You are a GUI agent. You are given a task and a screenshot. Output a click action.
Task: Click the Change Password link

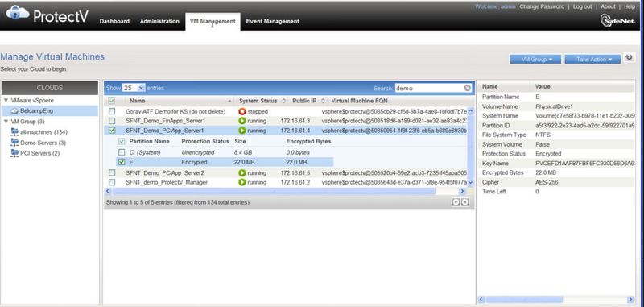[x=542, y=6]
